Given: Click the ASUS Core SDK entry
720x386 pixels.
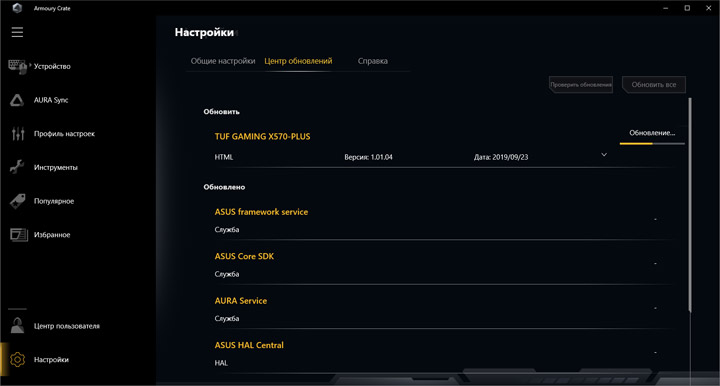Looking at the screenshot, I should point(244,256).
